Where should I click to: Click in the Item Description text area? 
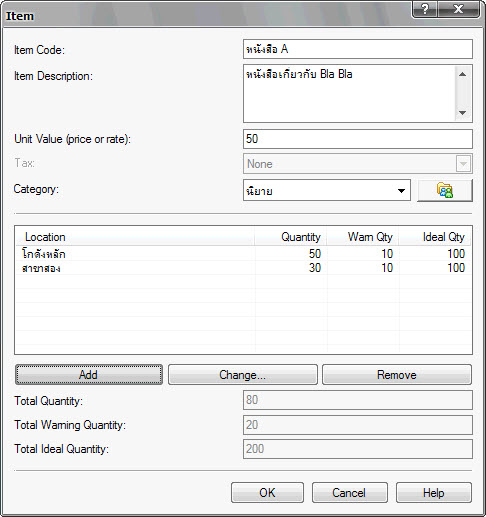(x=349, y=94)
